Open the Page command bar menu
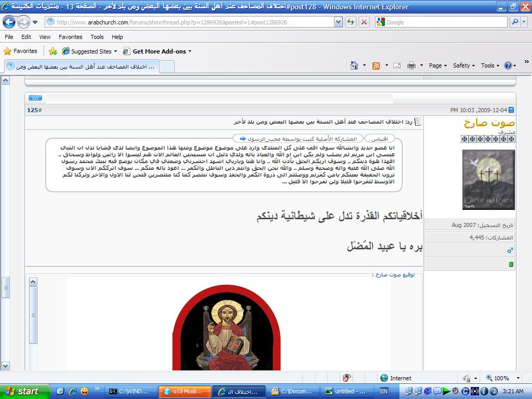 (437, 65)
